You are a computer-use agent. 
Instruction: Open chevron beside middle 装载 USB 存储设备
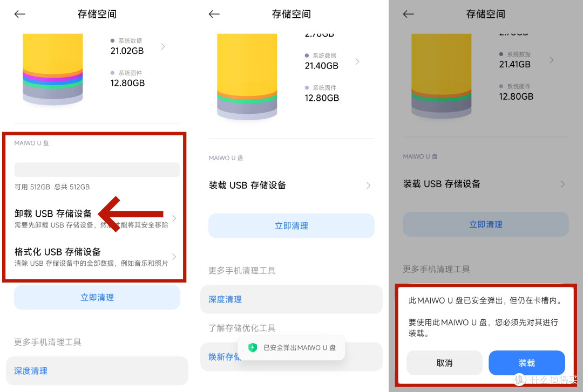coord(369,185)
